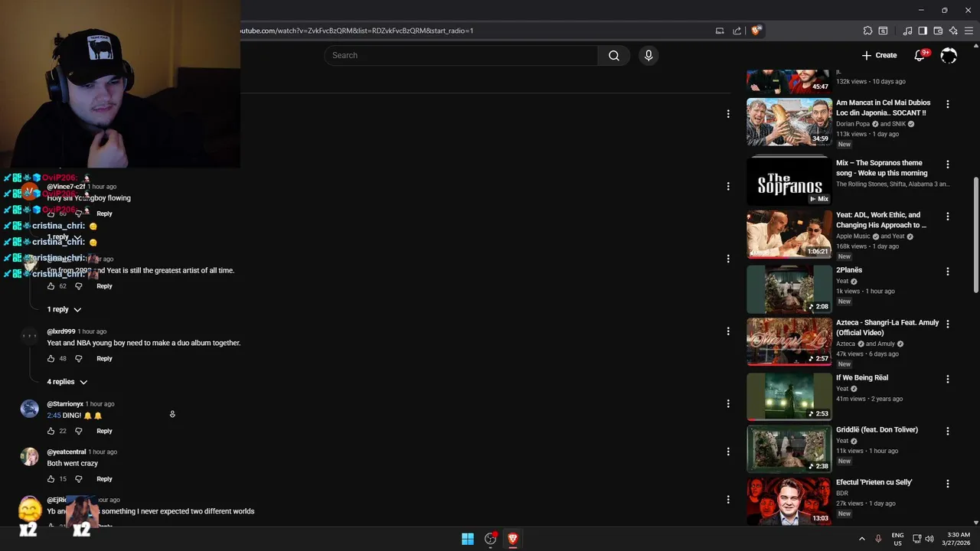Image resolution: width=980 pixels, height=551 pixels.
Task: Open three-dot menu for 'Yeat: ADL, Work Ethic' video
Action: [948, 217]
